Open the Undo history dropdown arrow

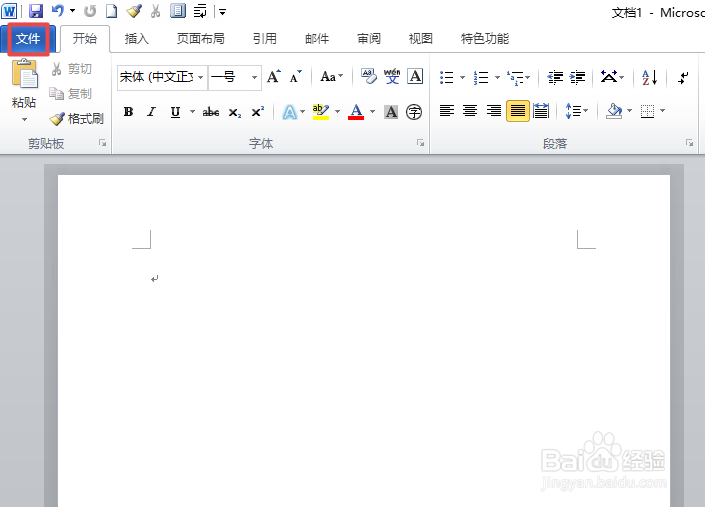click(72, 11)
